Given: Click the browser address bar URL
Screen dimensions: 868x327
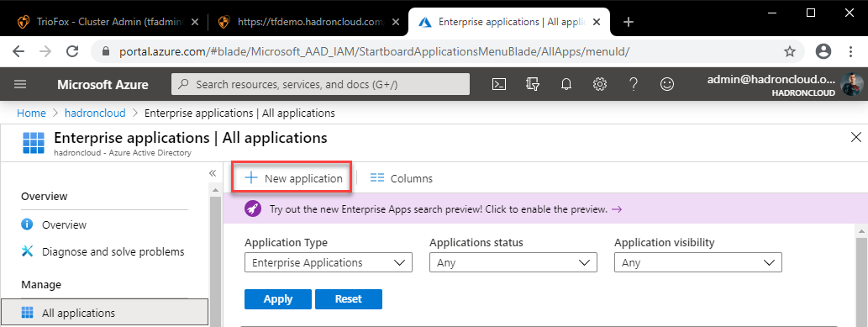Looking at the screenshot, I should tap(374, 51).
